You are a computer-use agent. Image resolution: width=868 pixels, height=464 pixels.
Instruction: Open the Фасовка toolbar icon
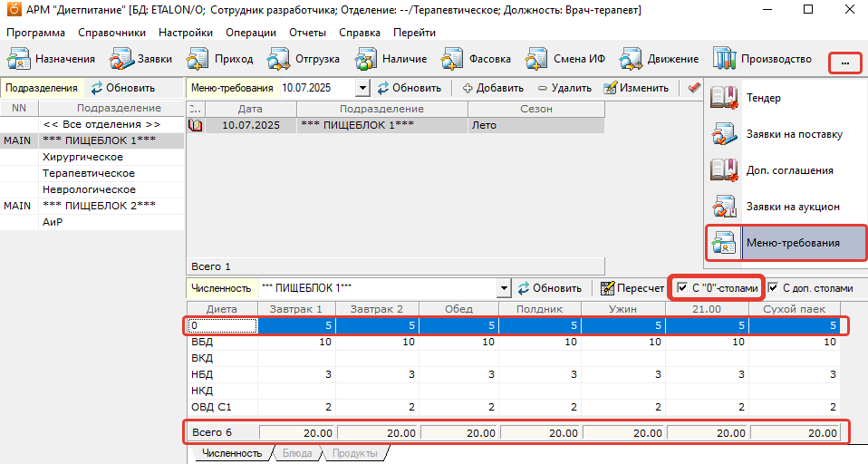pos(452,59)
